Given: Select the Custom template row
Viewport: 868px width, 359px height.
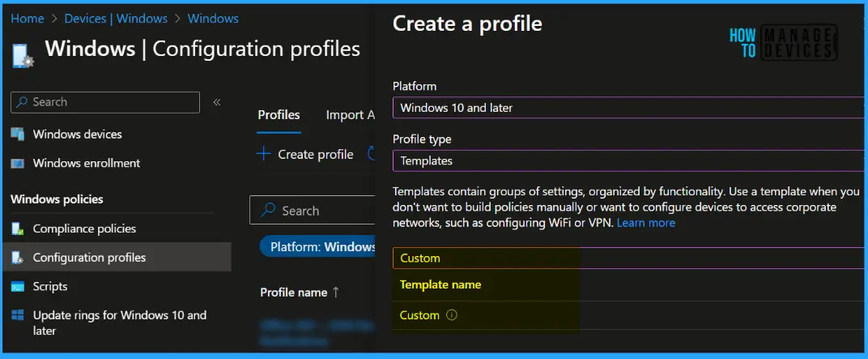Looking at the screenshot, I should pos(628,315).
